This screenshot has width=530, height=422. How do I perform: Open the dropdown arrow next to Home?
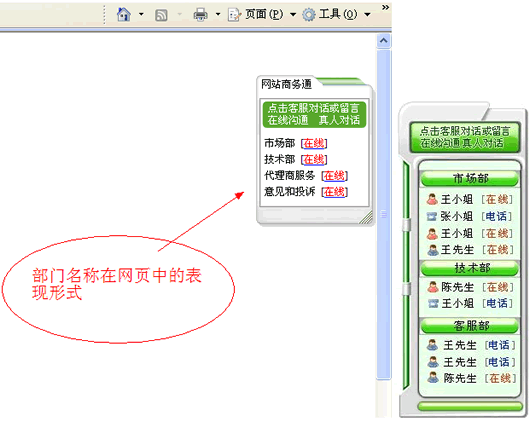click(141, 15)
